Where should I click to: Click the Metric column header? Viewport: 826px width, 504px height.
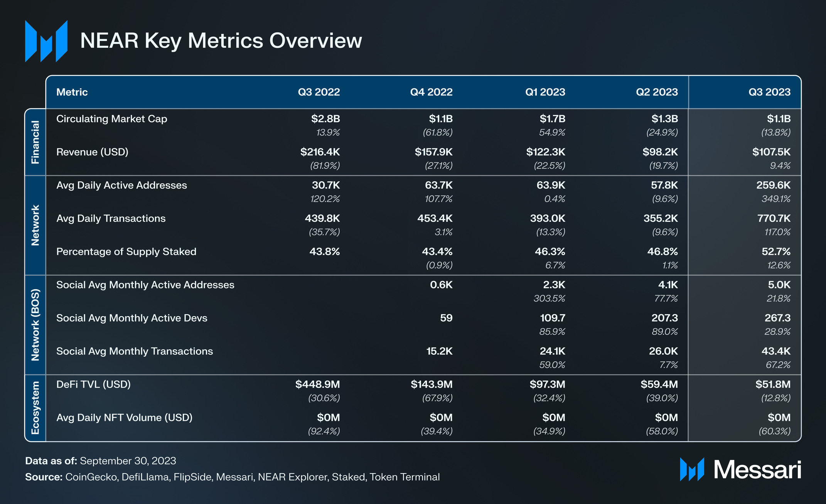click(x=72, y=92)
